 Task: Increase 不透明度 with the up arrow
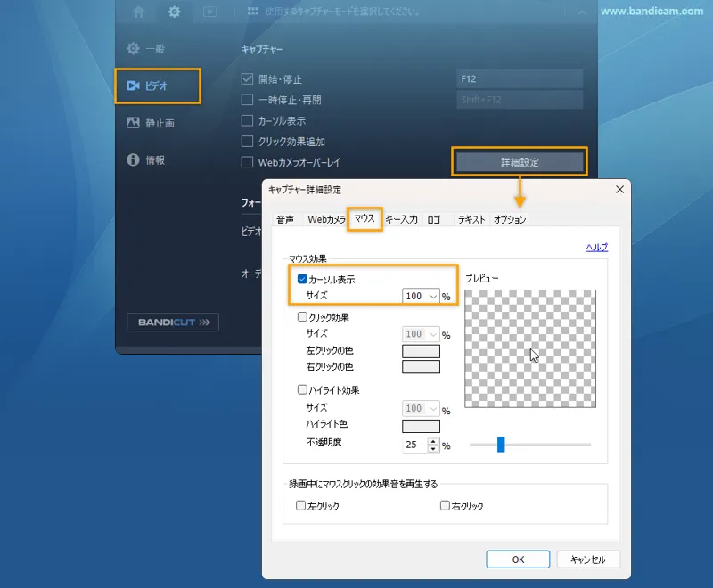tap(433, 441)
